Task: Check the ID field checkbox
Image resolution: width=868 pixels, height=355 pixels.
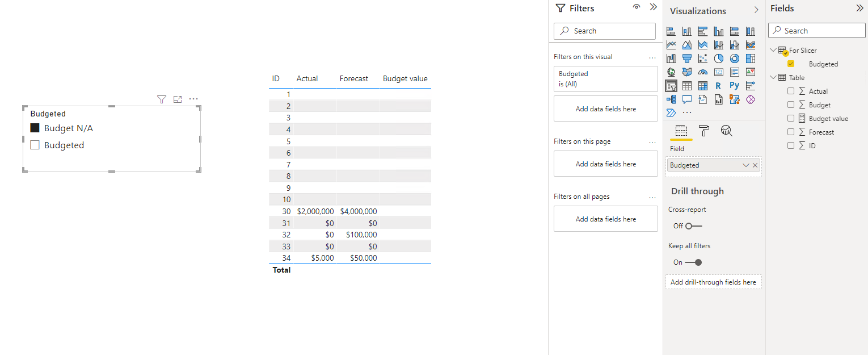Action: coord(791,145)
